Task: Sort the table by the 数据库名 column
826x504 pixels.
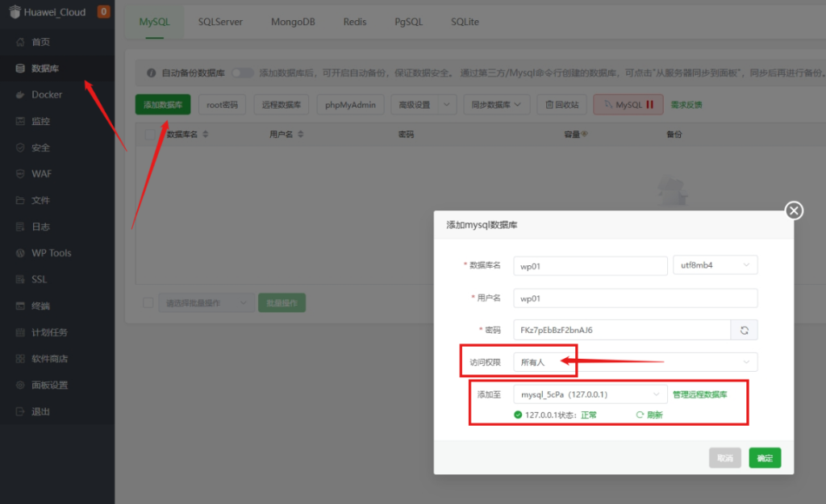Action: pos(206,135)
